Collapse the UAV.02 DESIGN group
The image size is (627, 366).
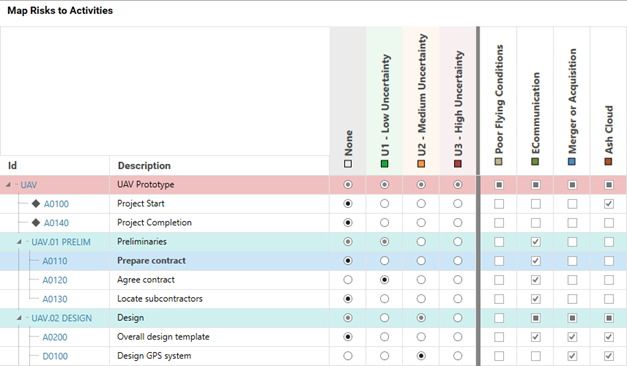pos(19,318)
